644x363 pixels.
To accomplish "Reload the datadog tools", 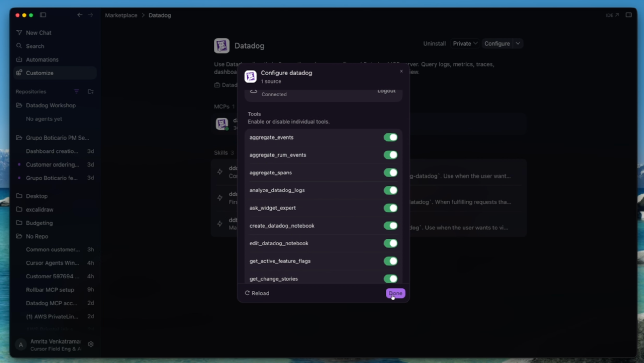I will tap(257, 293).
